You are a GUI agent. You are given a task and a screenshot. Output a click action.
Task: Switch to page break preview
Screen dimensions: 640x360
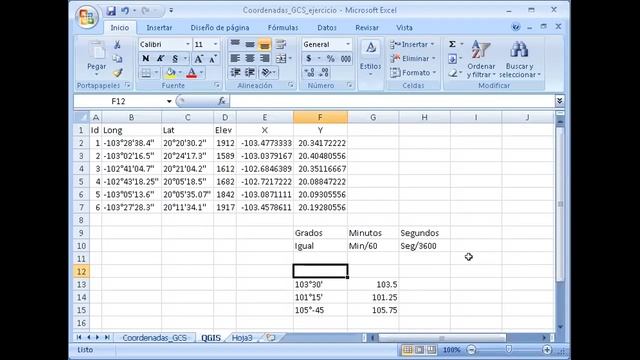coord(431,350)
